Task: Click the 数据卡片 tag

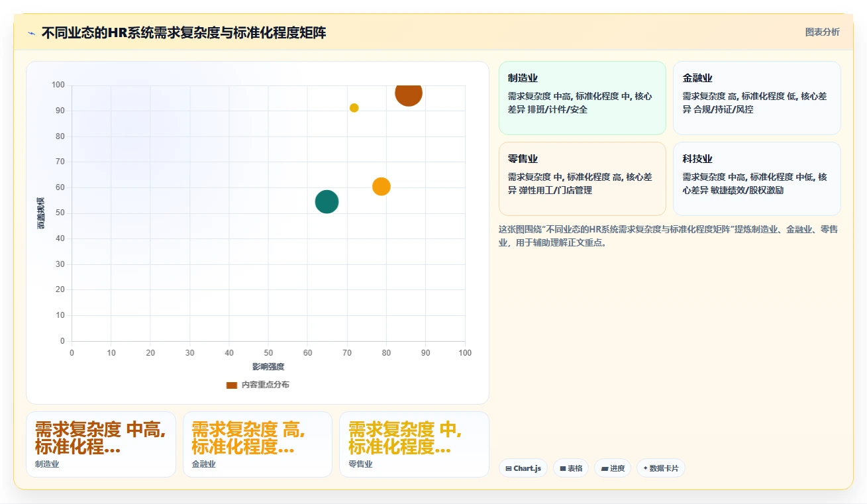Action: tap(660, 468)
